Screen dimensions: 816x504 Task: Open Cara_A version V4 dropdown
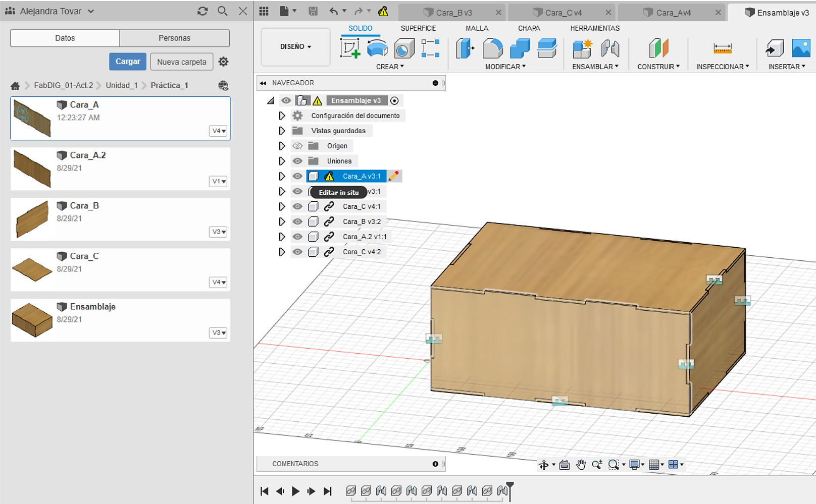(x=219, y=131)
